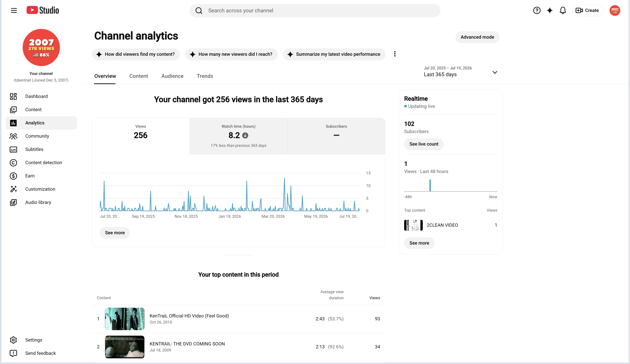Screen dimensions: 630x364
Task: Click the '2:43 (53.7%)' average duration cell
Action: (329, 319)
